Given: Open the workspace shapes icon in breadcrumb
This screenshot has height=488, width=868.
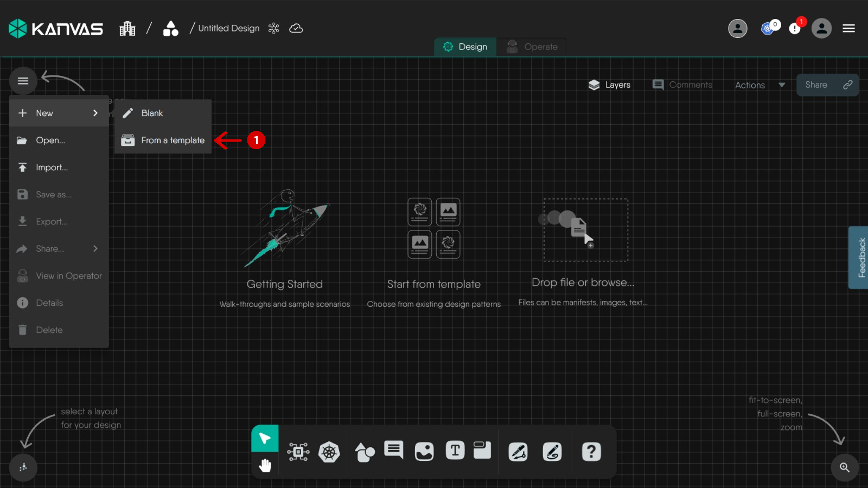Looking at the screenshot, I should pos(171,28).
